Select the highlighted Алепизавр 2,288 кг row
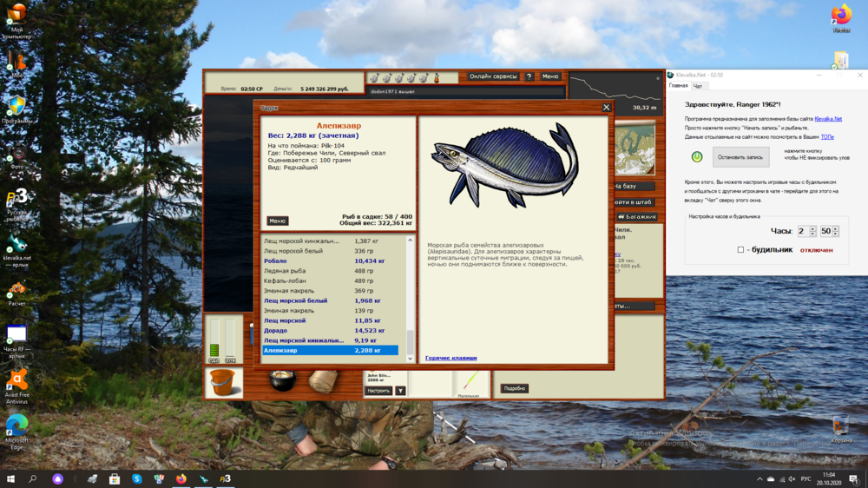This screenshot has width=868, height=488. [x=330, y=351]
